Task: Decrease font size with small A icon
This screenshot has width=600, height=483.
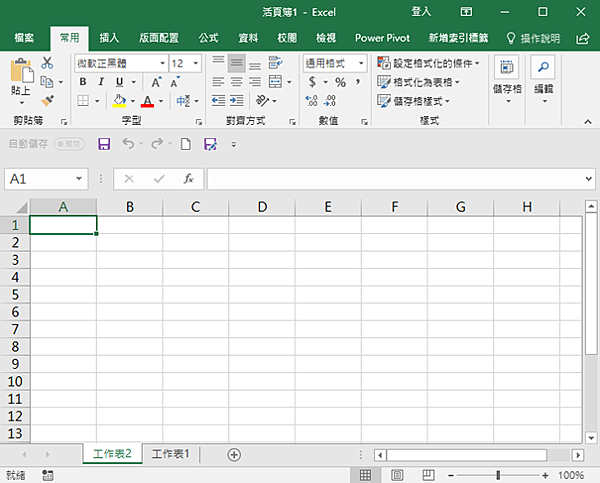Action: 175,82
